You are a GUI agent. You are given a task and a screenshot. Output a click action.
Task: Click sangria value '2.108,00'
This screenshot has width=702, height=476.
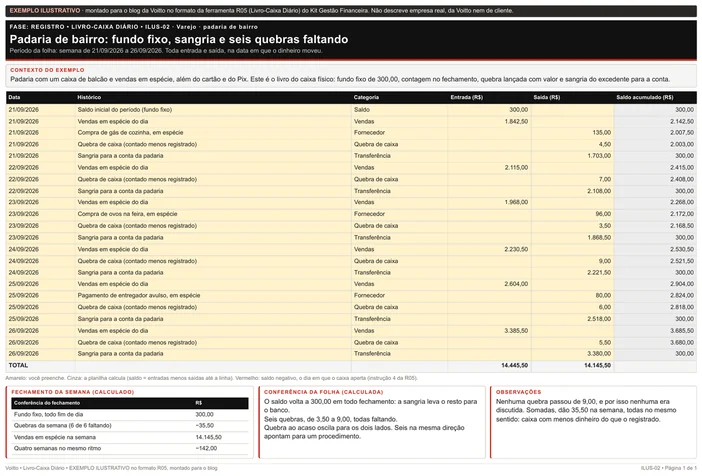[599, 191]
